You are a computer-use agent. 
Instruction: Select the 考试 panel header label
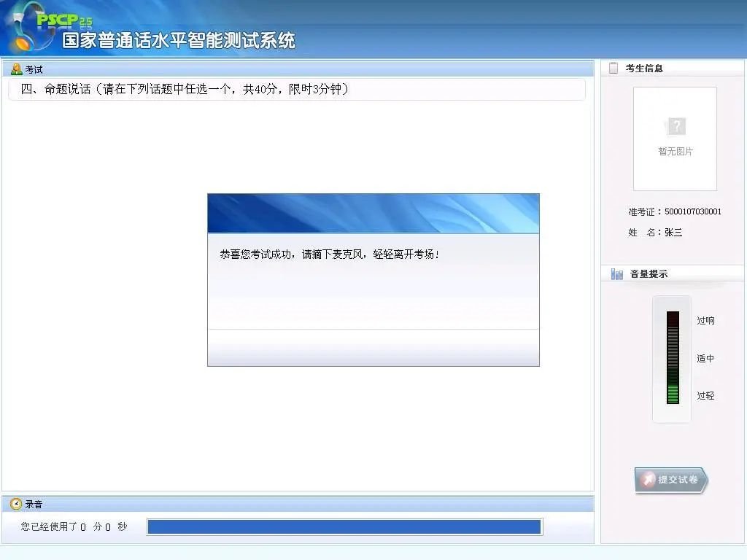[34, 69]
